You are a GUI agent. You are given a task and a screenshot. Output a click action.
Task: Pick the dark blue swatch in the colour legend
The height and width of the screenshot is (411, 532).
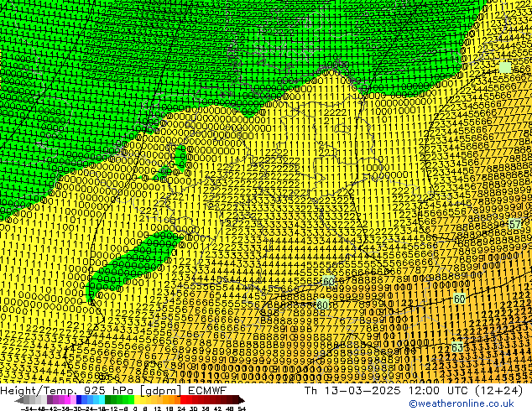click(x=79, y=400)
